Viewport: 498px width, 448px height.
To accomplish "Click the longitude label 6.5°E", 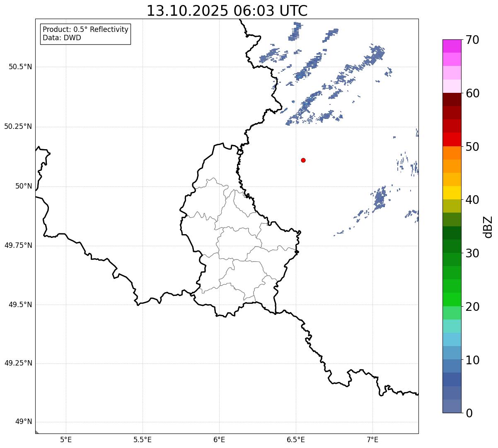I will pyautogui.click(x=296, y=440).
